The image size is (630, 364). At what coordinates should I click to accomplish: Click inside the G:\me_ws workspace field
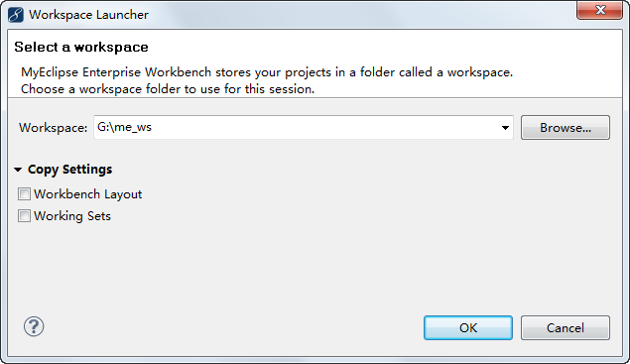[x=296, y=128]
